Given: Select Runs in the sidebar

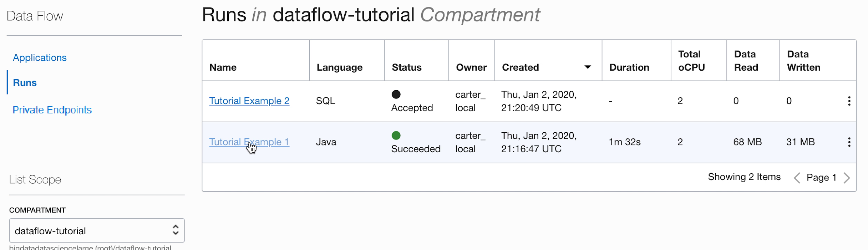Looking at the screenshot, I should (25, 83).
